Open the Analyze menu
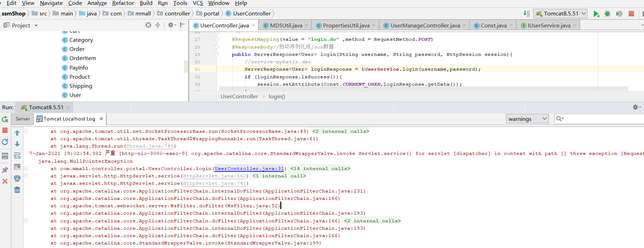Viewport: 644px width, 248px height. (97, 3)
